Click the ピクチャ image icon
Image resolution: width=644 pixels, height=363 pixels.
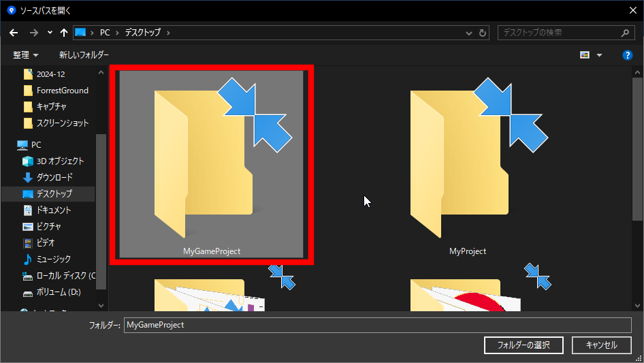click(27, 227)
